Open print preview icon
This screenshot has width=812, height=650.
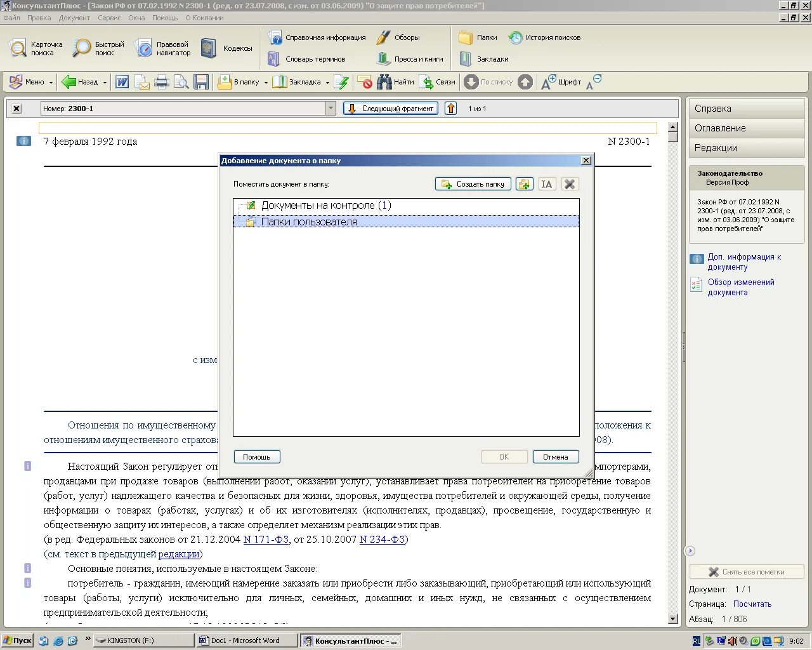click(181, 82)
